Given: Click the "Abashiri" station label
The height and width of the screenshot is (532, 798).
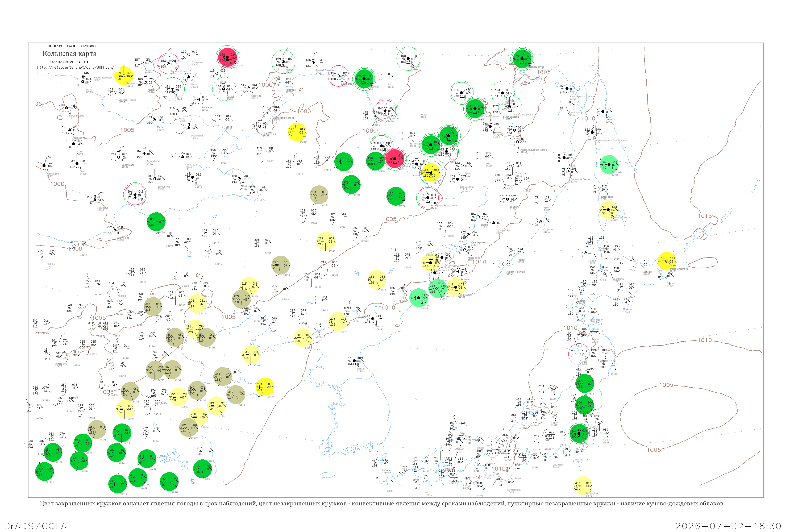Looking at the screenshot, I should point(648,272).
